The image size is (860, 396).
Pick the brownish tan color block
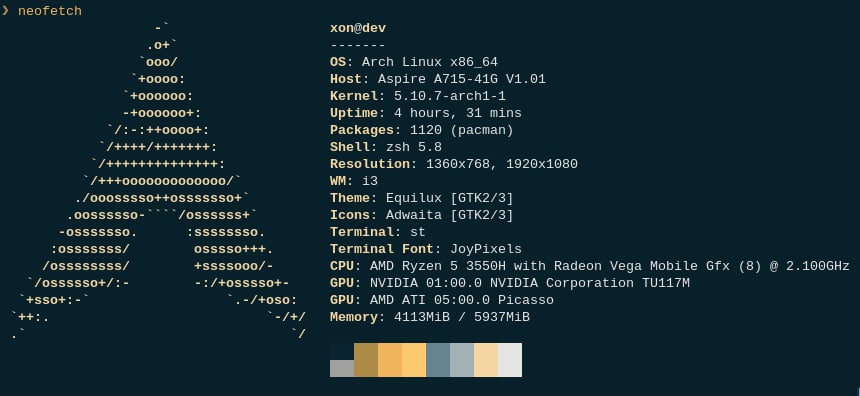pyautogui.click(x=366, y=360)
